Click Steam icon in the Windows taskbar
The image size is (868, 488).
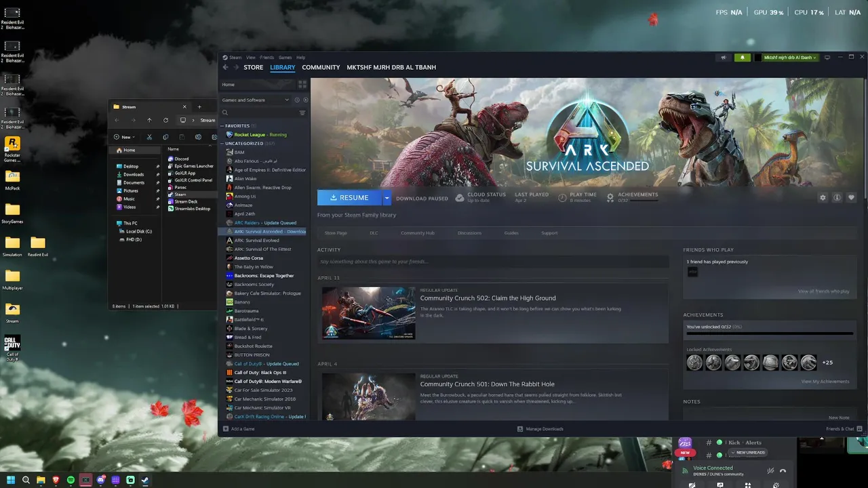(x=145, y=480)
